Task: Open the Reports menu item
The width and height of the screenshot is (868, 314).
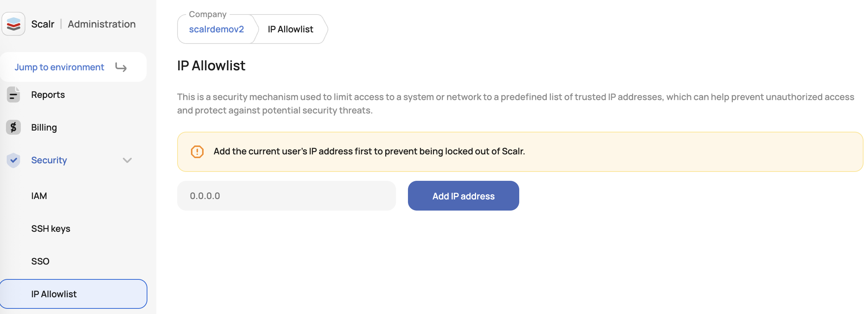Action: coord(48,95)
